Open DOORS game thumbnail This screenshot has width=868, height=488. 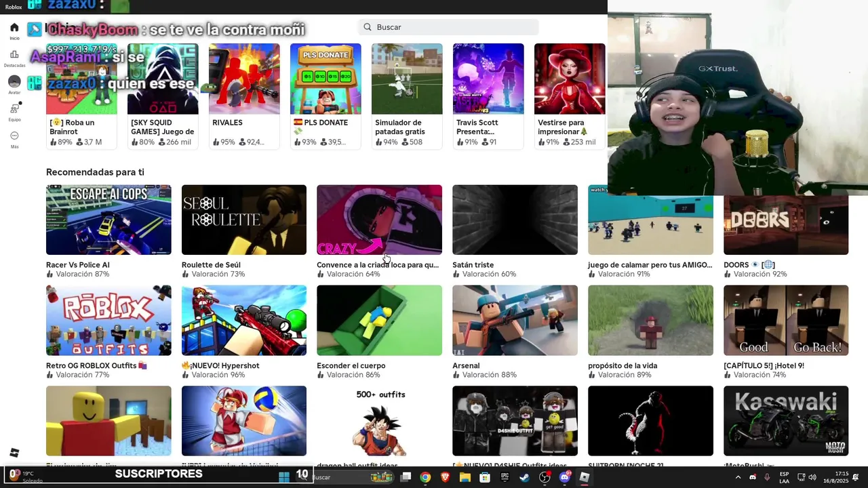click(786, 225)
